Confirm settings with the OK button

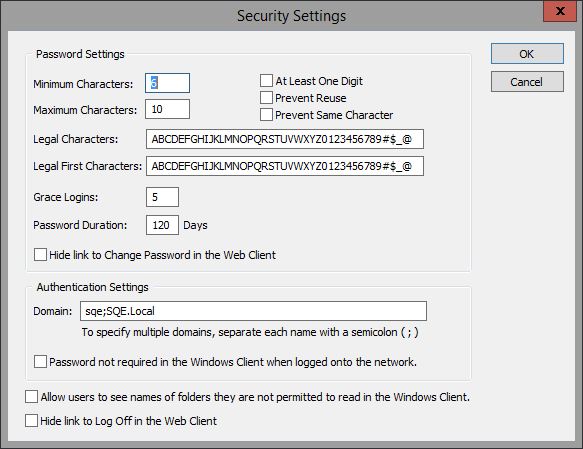[527, 54]
